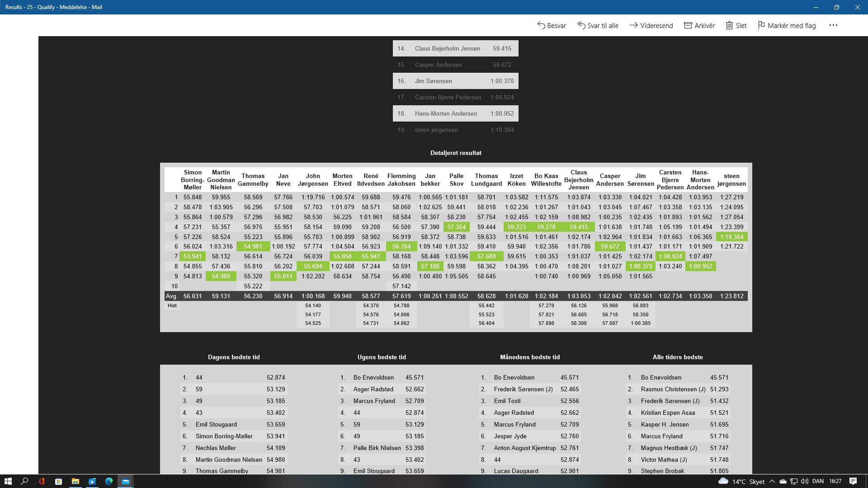Click Alle tiders bedste heading
The image size is (868, 488).
[678, 357]
